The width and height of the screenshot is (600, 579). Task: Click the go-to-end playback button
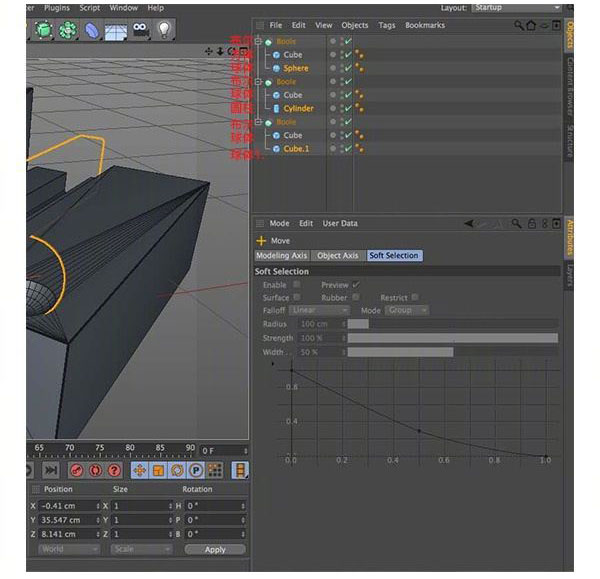51,470
